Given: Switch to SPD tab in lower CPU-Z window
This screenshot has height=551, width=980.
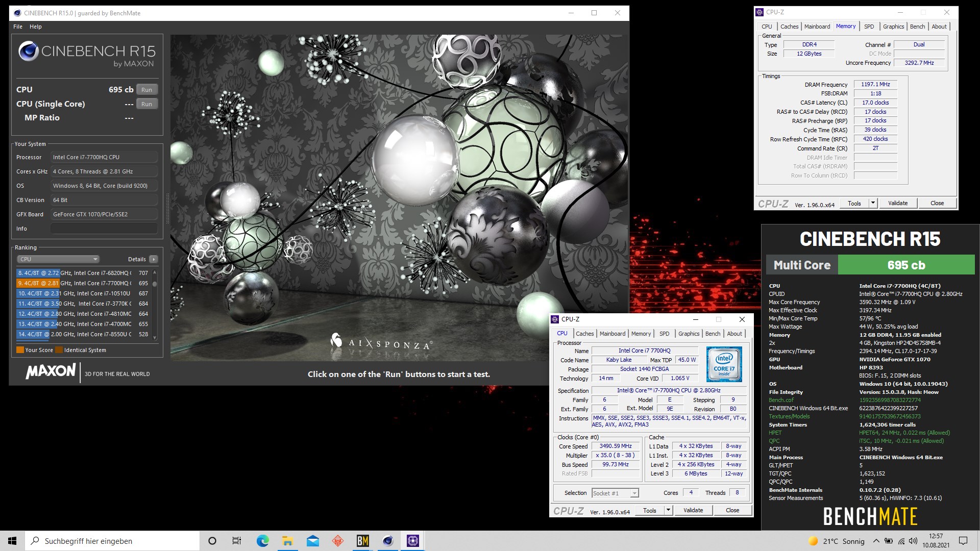Looking at the screenshot, I should click(x=664, y=334).
